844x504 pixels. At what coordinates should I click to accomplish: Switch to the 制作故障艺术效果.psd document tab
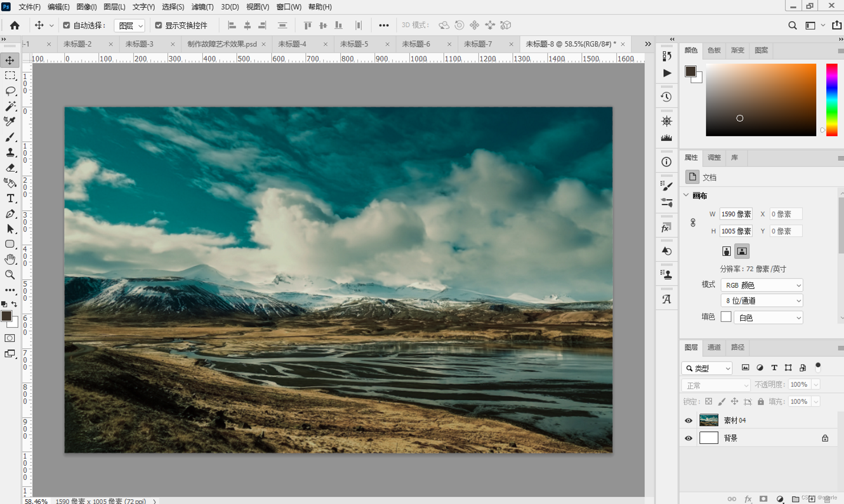point(222,44)
